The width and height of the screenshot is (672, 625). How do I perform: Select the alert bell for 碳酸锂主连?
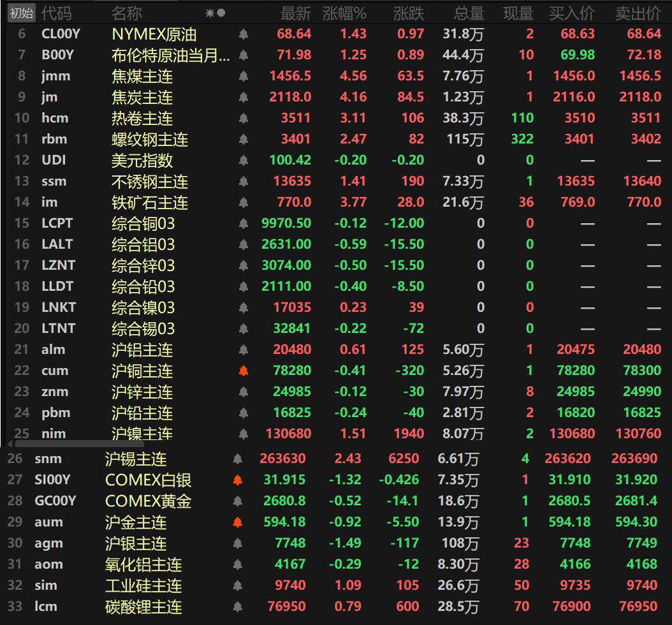click(x=238, y=607)
